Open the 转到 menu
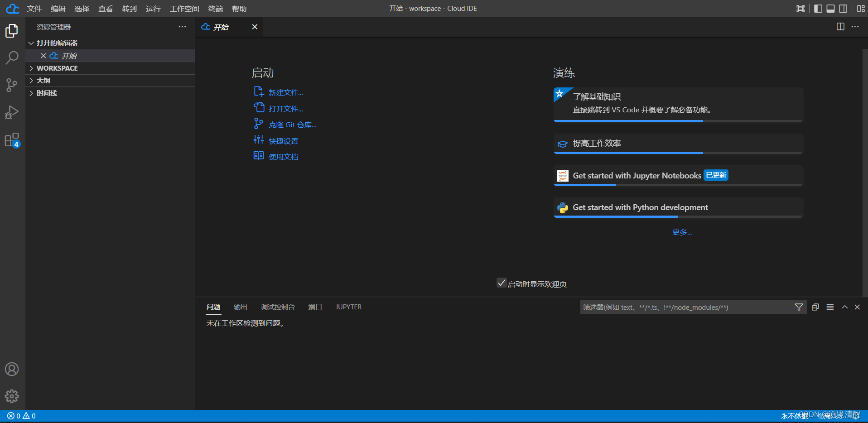 [x=130, y=9]
